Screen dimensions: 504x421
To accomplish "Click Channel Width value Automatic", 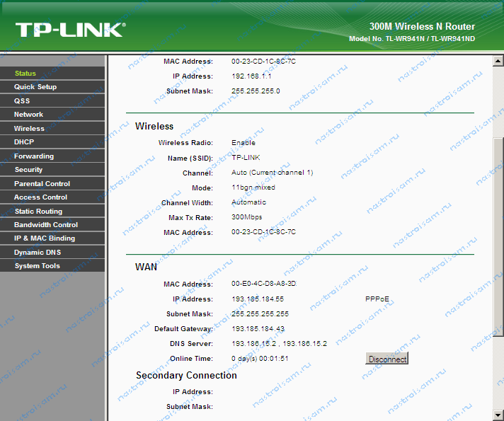I will pos(248,202).
